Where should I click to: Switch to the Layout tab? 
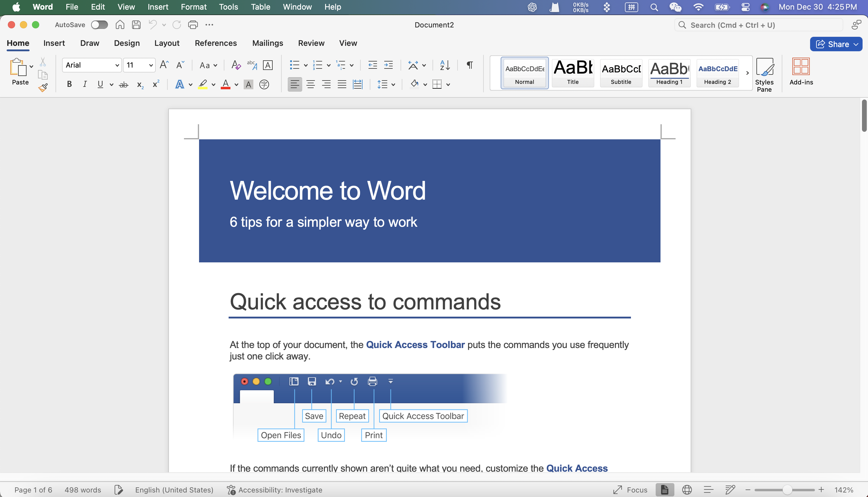[x=166, y=43]
